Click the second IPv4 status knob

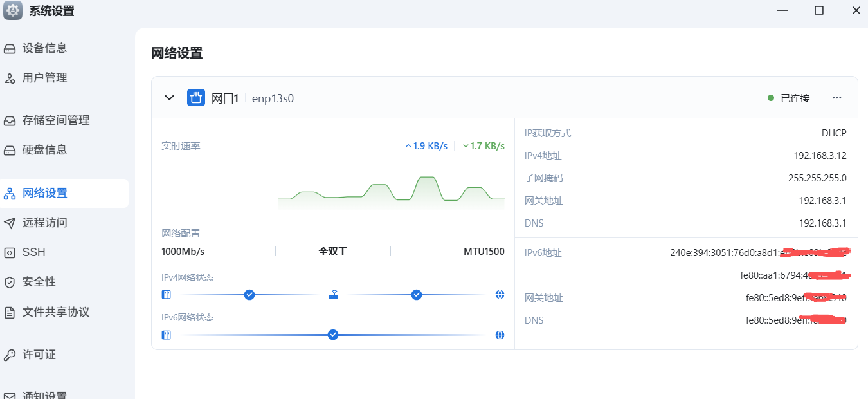(x=416, y=294)
